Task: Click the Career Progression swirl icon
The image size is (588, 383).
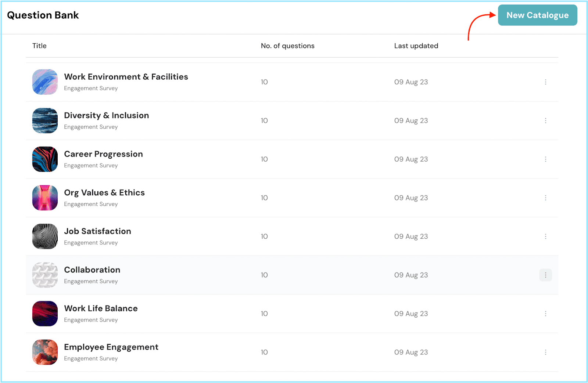Action: (x=45, y=159)
